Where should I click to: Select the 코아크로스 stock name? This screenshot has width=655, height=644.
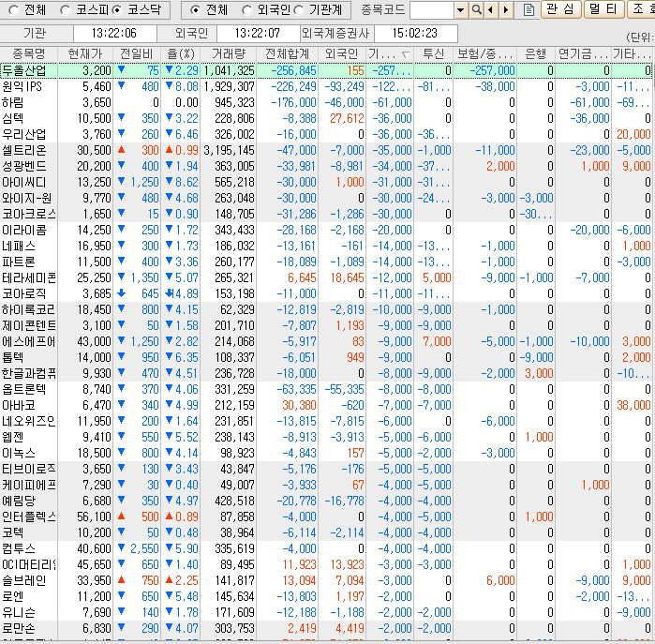29,214
